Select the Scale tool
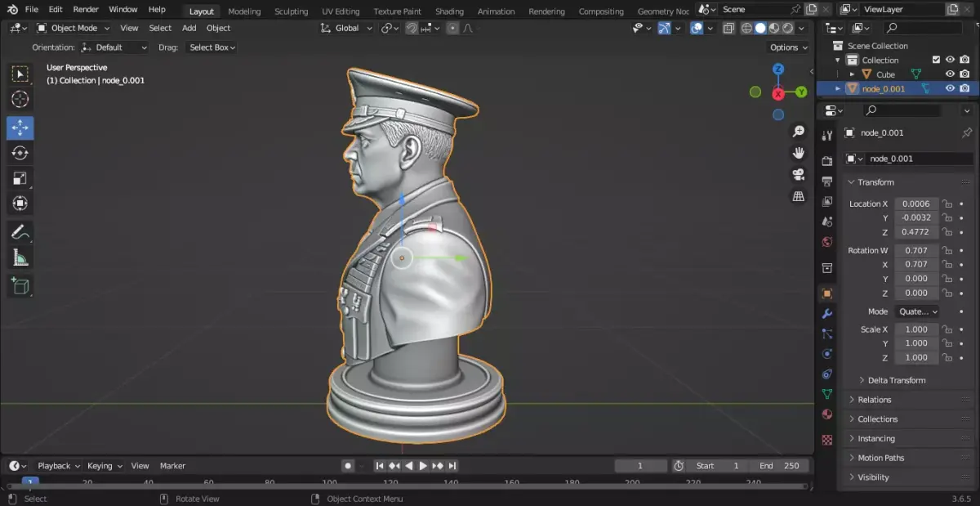This screenshot has height=506, width=980. pyautogui.click(x=20, y=178)
